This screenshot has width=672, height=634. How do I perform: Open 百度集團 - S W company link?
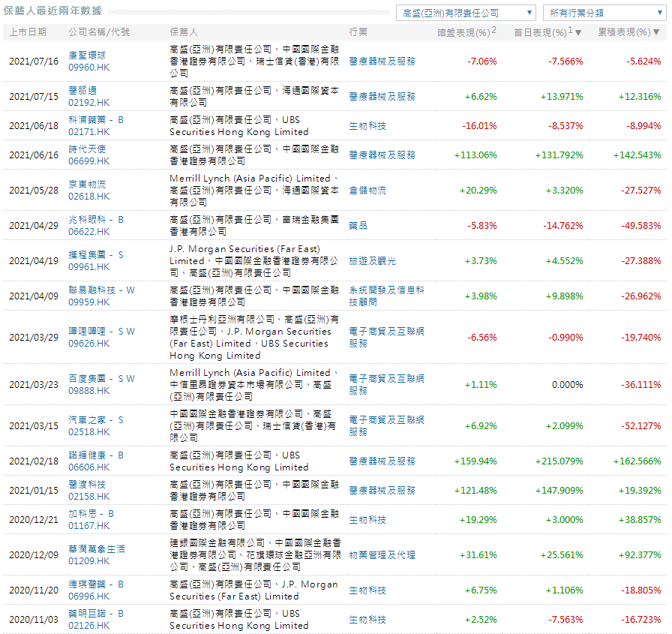coord(101,378)
